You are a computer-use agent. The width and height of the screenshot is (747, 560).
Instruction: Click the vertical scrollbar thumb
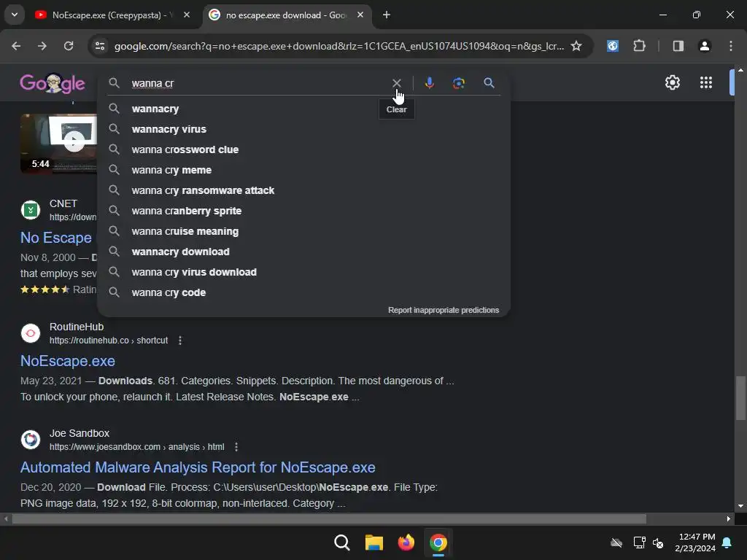click(x=740, y=398)
